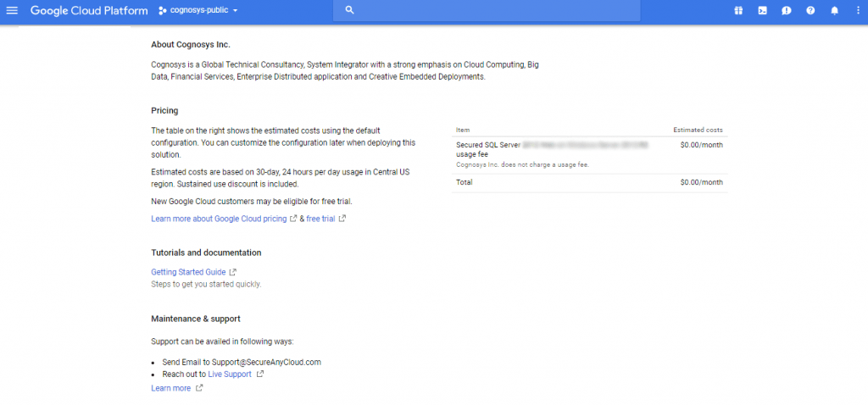The width and height of the screenshot is (868, 405).
Task: Click the free trial gift icon
Action: tap(737, 10)
